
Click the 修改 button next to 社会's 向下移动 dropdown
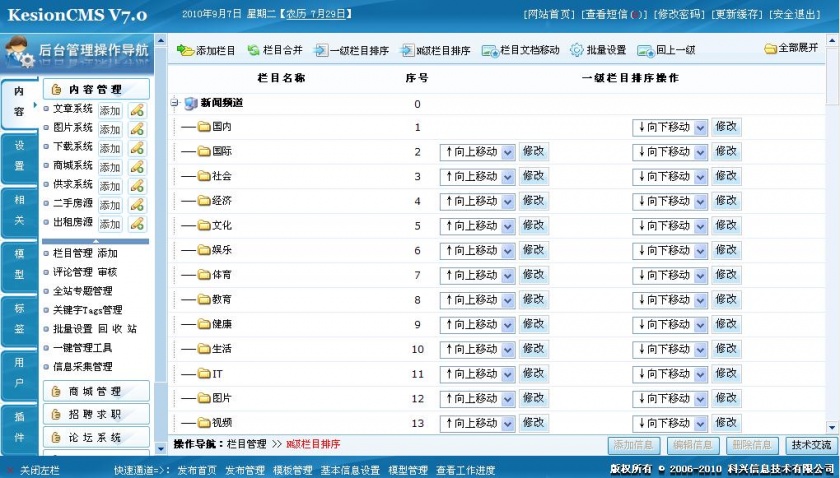726,176
